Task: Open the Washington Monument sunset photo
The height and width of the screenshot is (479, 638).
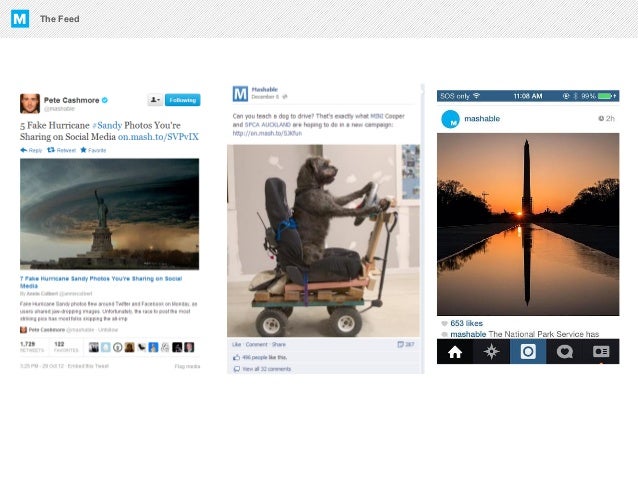Action: coord(528,224)
